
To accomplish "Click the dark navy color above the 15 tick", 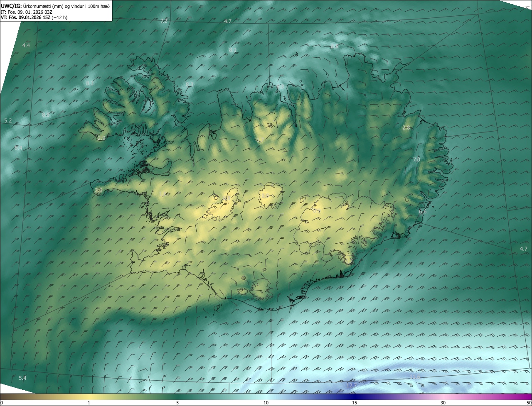I will 355,396.
